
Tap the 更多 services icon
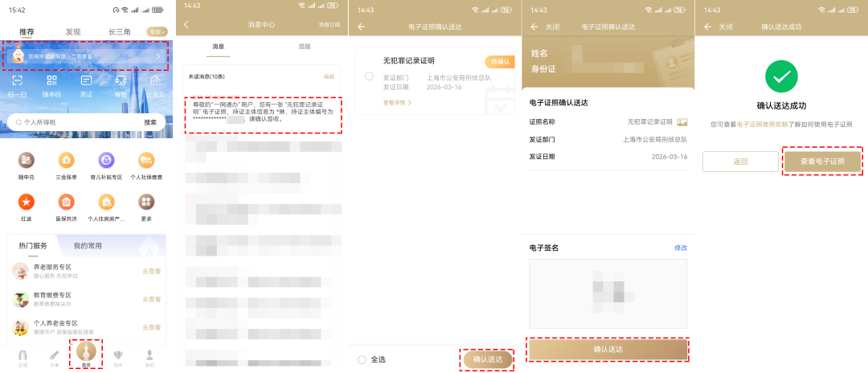coord(145,202)
